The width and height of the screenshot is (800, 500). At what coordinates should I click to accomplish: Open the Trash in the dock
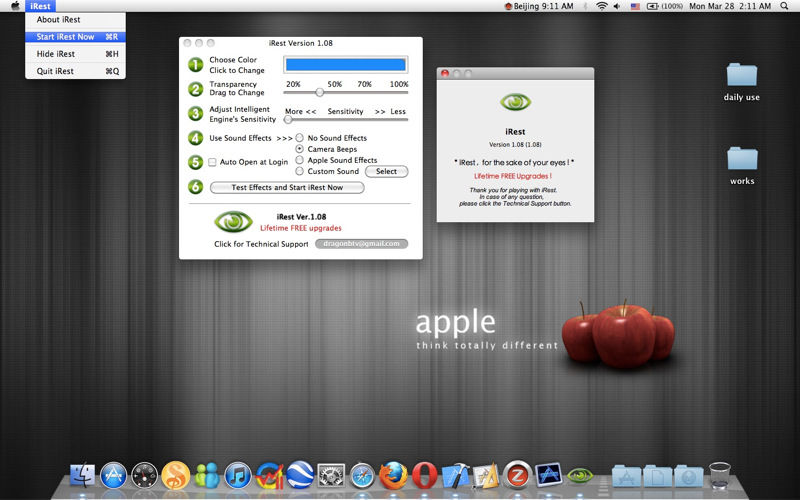tap(719, 475)
